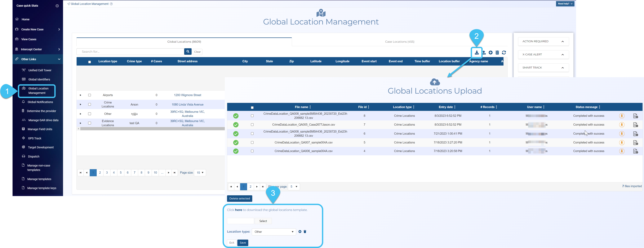
Task: Click the trash icon above Agency name column
Action: click(x=497, y=53)
